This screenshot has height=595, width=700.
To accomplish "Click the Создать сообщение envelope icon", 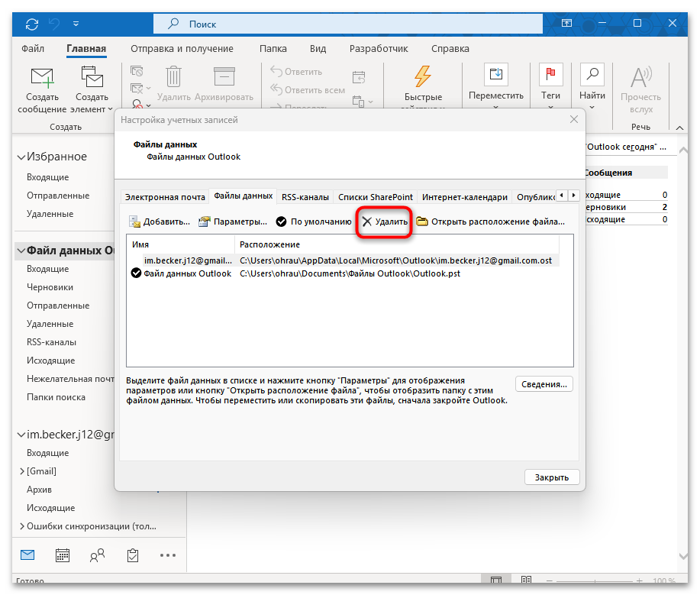I will coord(42,77).
